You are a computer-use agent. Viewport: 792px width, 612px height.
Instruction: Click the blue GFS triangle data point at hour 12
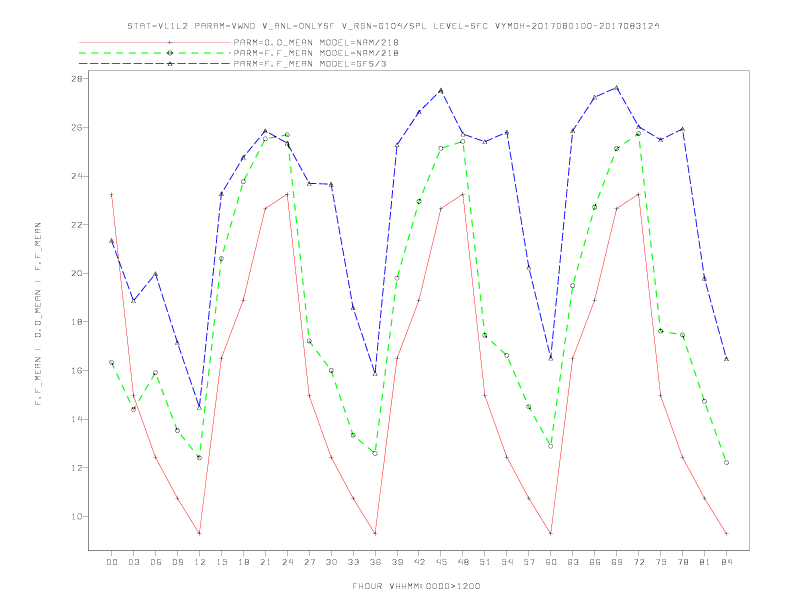[200, 407]
